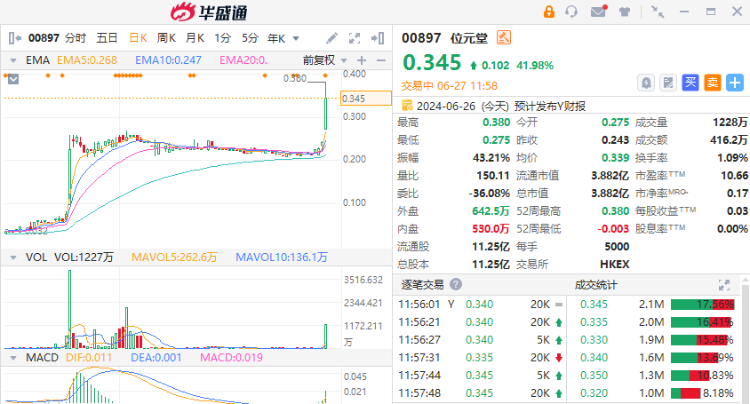
Task: Select the 周K weekly candlestick tab
Action: coord(166,38)
